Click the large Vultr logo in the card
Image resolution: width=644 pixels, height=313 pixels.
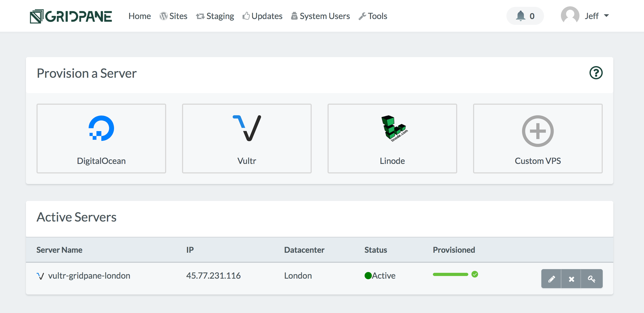pyautogui.click(x=247, y=128)
